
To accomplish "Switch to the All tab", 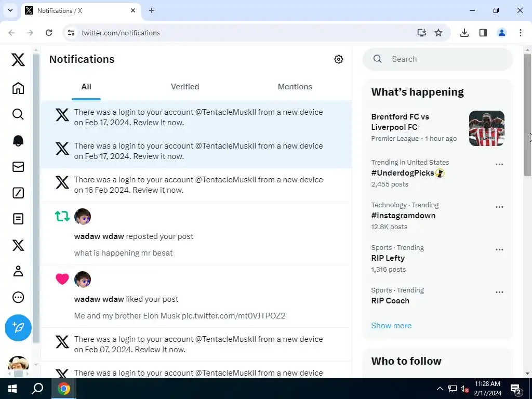I will click(x=86, y=87).
